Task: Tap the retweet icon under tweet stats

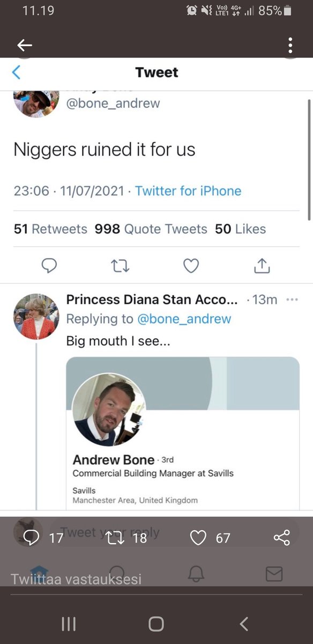Action: [x=120, y=265]
